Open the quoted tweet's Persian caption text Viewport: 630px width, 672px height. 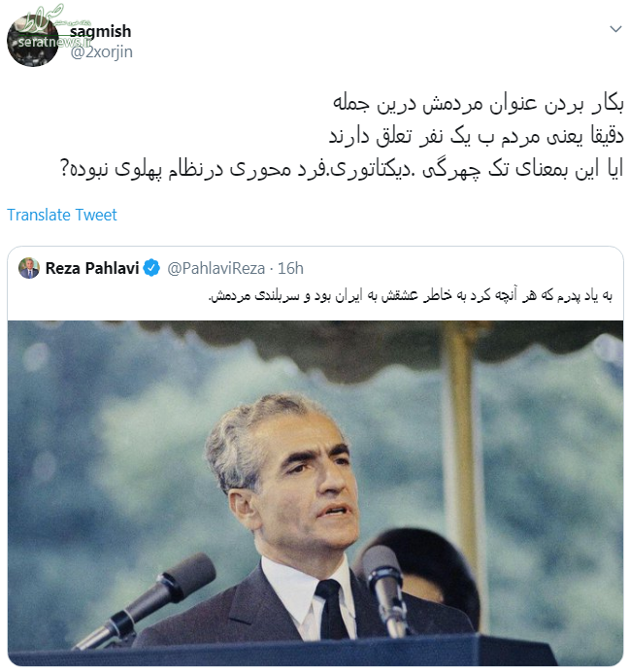[410, 296]
